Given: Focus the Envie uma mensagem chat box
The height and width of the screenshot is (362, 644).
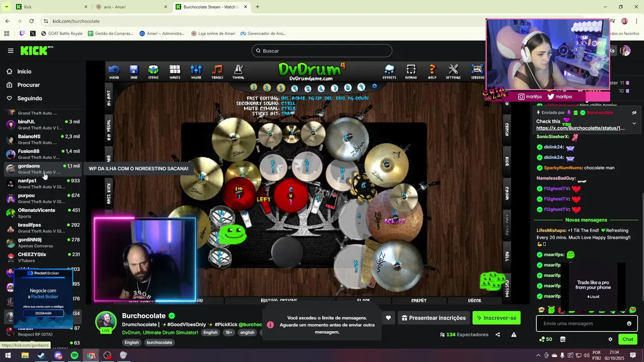Looking at the screenshot, I should [x=582, y=324].
